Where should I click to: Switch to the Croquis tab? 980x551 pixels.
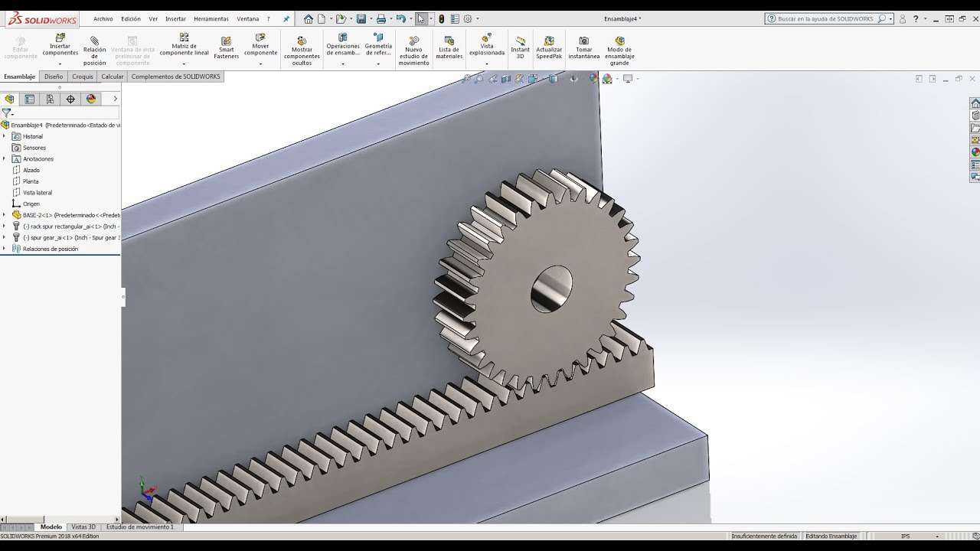(83, 77)
